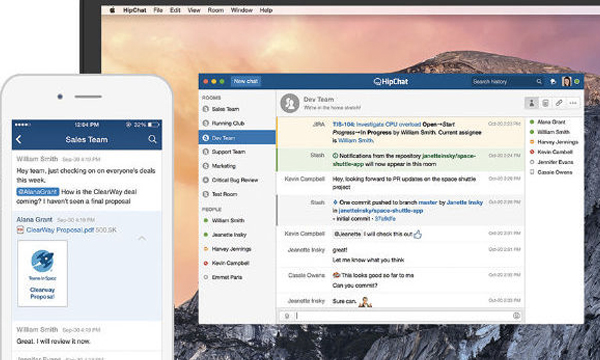The image size is (600, 360).
Task: Tap the search icon in phone Sales Team
Action: (152, 139)
